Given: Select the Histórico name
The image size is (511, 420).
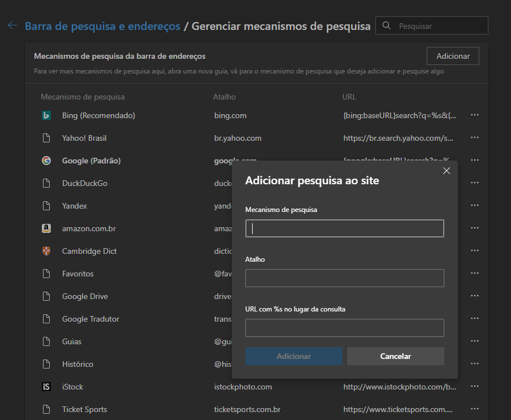Looking at the screenshot, I should point(77,364).
